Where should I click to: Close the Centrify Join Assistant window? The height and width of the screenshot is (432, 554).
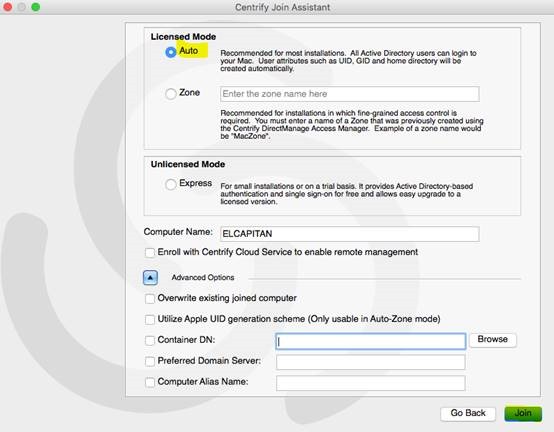click(x=7, y=7)
